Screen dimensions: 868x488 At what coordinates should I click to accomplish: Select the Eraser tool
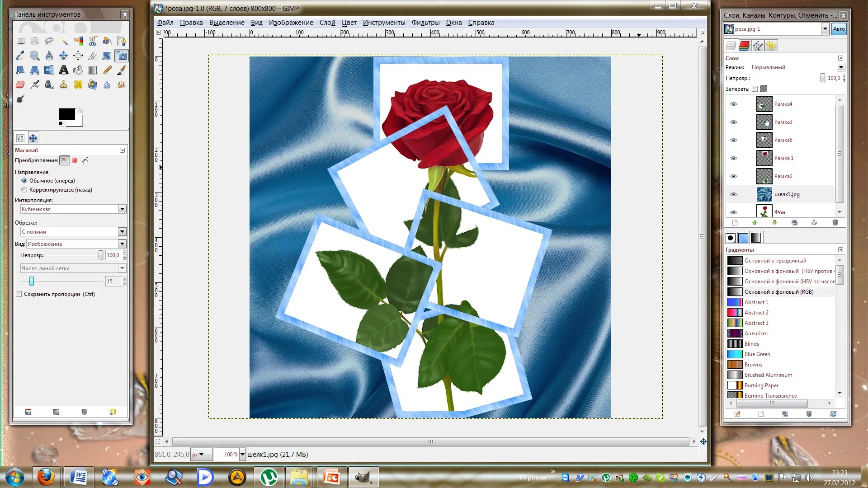click(20, 84)
